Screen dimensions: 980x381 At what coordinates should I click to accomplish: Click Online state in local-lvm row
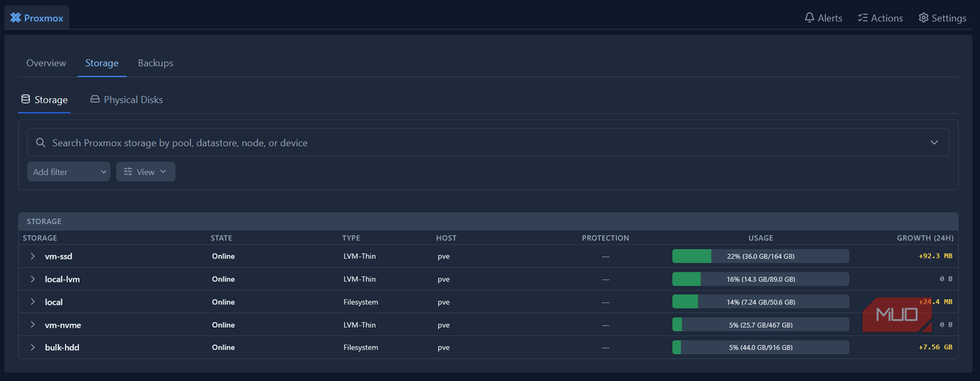[x=223, y=279]
